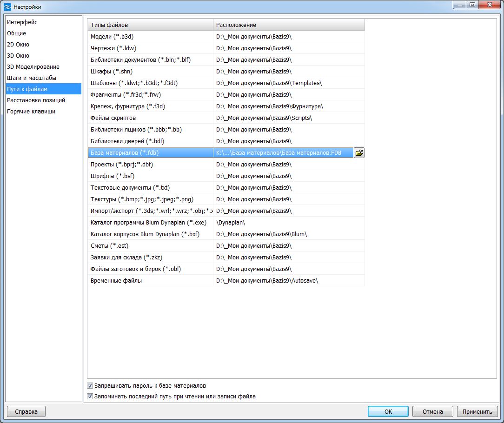Click the Применить button
Image resolution: width=504 pixels, height=423 pixels.
click(x=477, y=411)
